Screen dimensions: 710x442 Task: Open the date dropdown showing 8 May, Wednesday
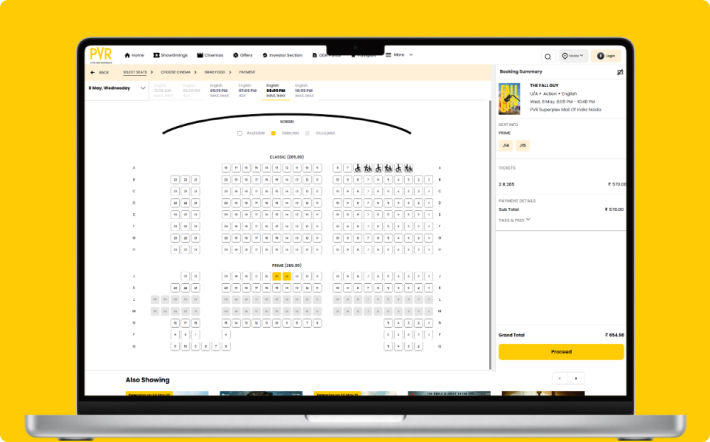[117, 88]
